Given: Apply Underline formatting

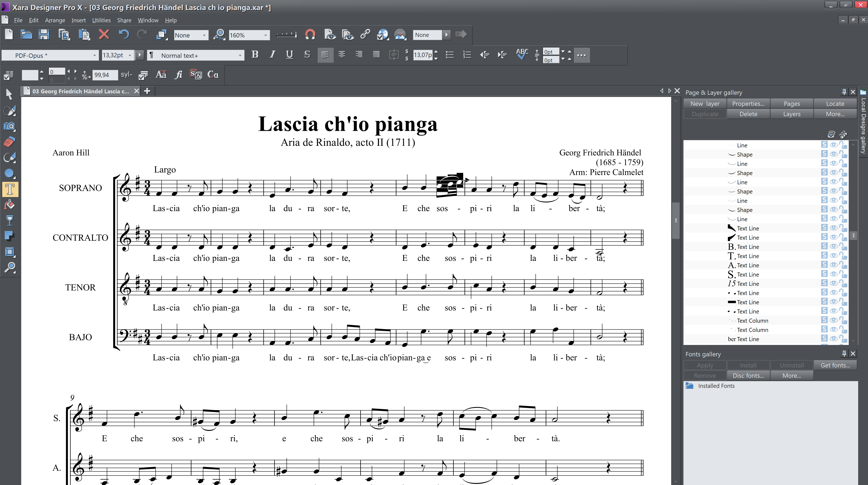Looking at the screenshot, I should [x=289, y=54].
